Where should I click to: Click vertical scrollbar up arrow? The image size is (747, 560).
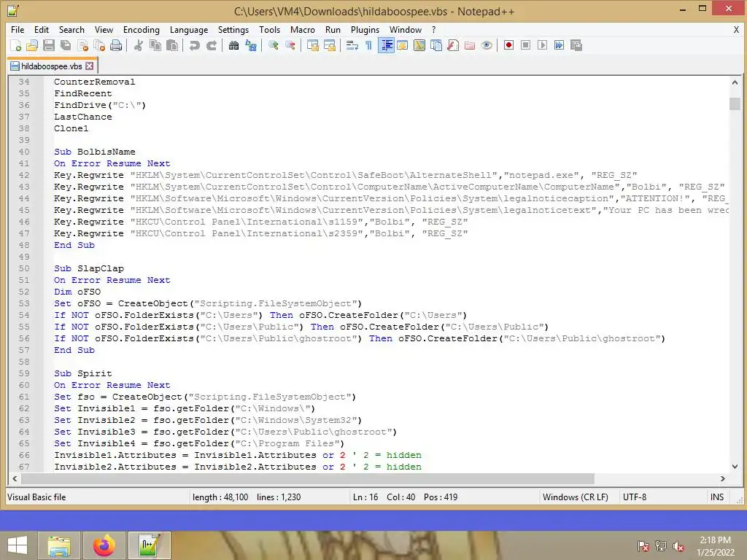(x=735, y=82)
